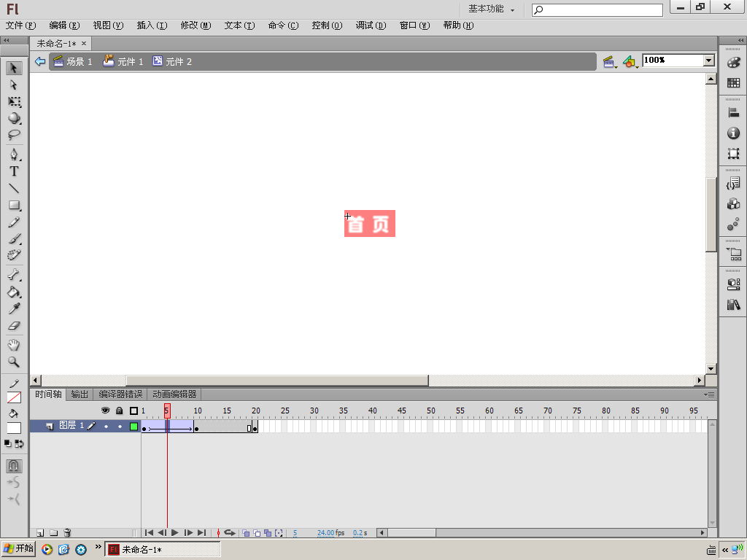The width and height of the screenshot is (747, 560).
Task: Toggle 图层 1 green outline square
Action: click(134, 427)
